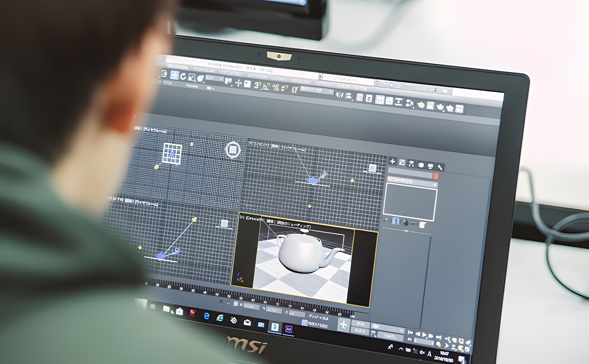Image resolution: width=589 pixels, height=364 pixels.
Task: Play the animation
Action: (425, 335)
